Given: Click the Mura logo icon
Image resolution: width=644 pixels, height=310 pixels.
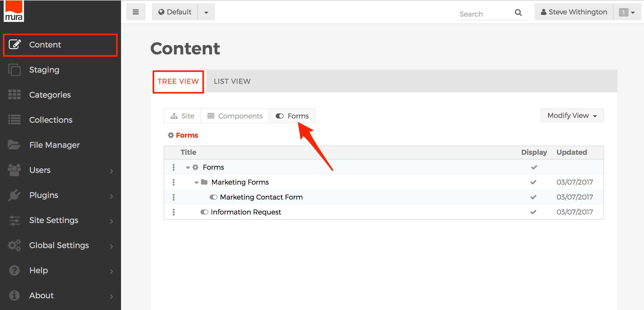Looking at the screenshot, I should 14,11.
